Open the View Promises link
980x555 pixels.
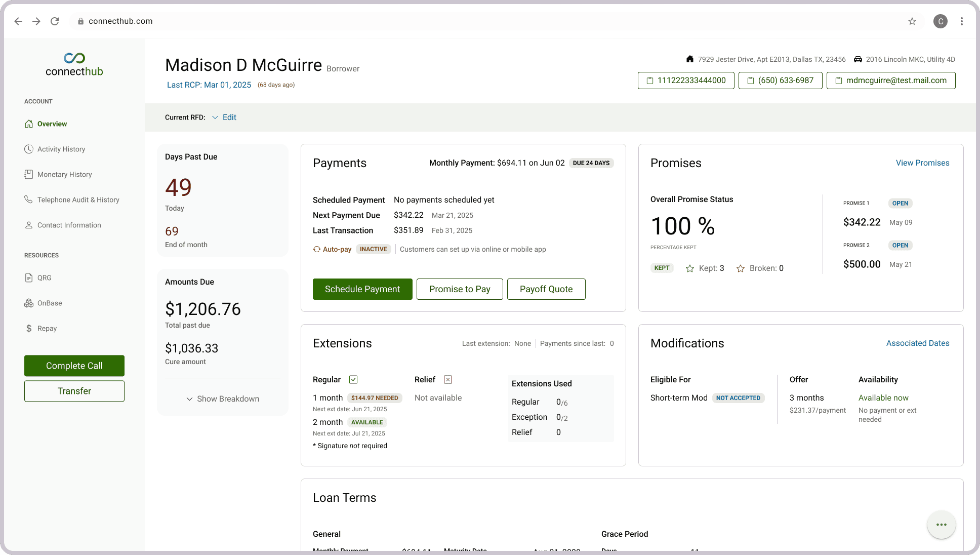pyautogui.click(x=922, y=163)
